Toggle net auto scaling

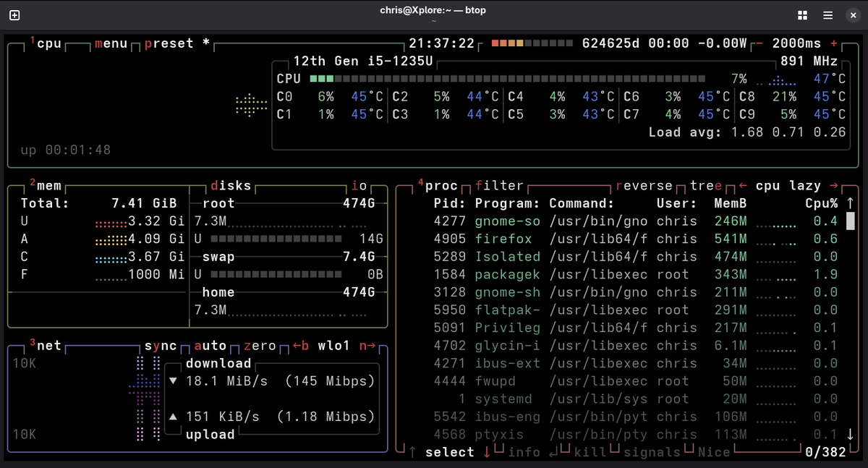tap(210, 346)
